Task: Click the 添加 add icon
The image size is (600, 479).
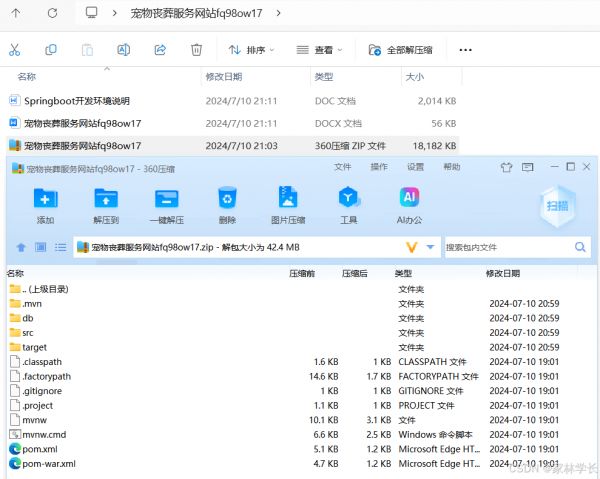Action: click(46, 205)
